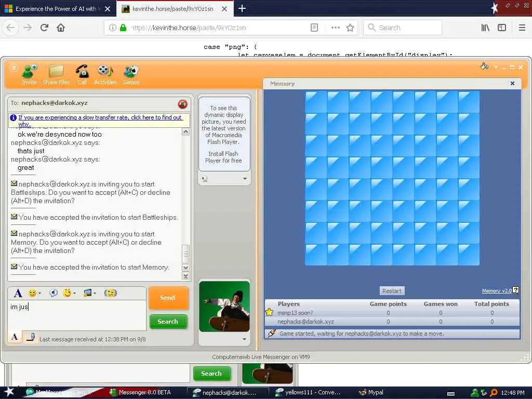
Task: Flip the bottom-left memory card
Action: [x=316, y=255]
